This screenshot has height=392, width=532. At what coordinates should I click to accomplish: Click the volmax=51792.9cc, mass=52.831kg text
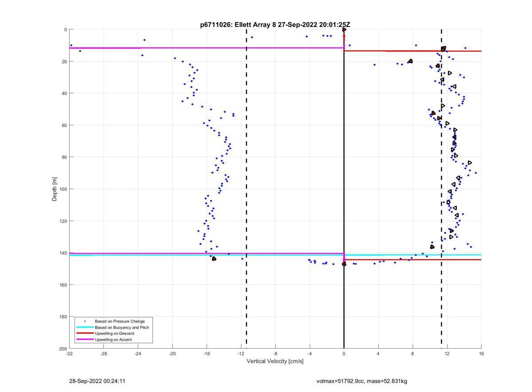362,381
